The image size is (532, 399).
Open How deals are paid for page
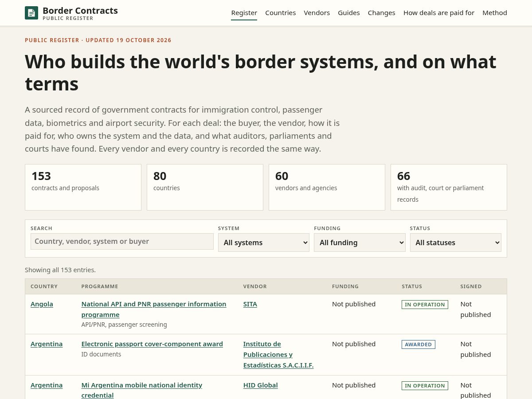point(439,13)
